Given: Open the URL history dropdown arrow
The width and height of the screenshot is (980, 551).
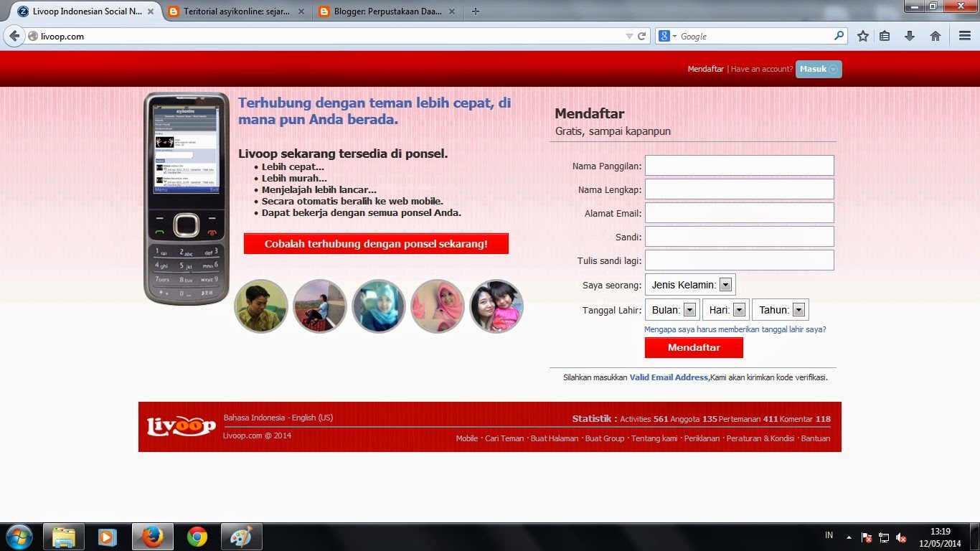Looking at the screenshot, I should pos(629,36).
